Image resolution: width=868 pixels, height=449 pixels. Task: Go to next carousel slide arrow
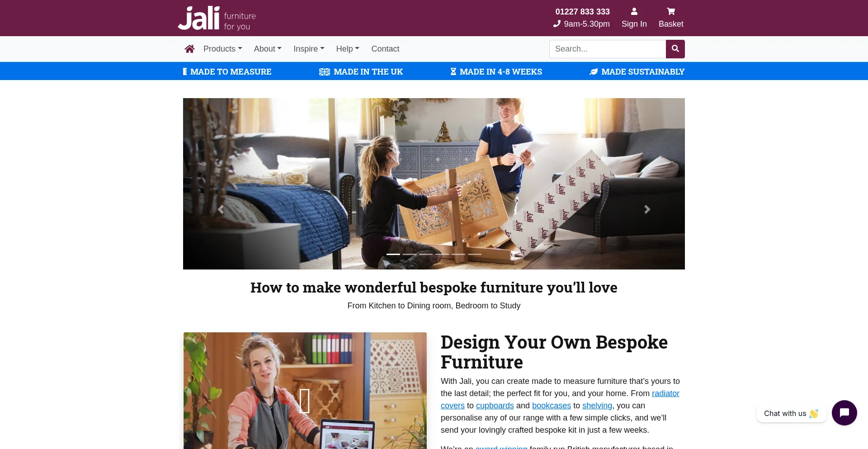(647, 209)
